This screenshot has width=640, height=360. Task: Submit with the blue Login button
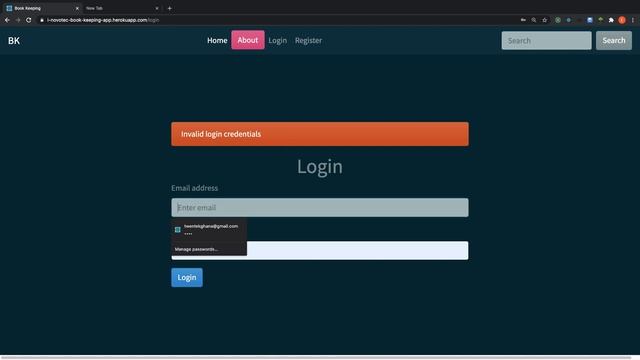click(187, 278)
